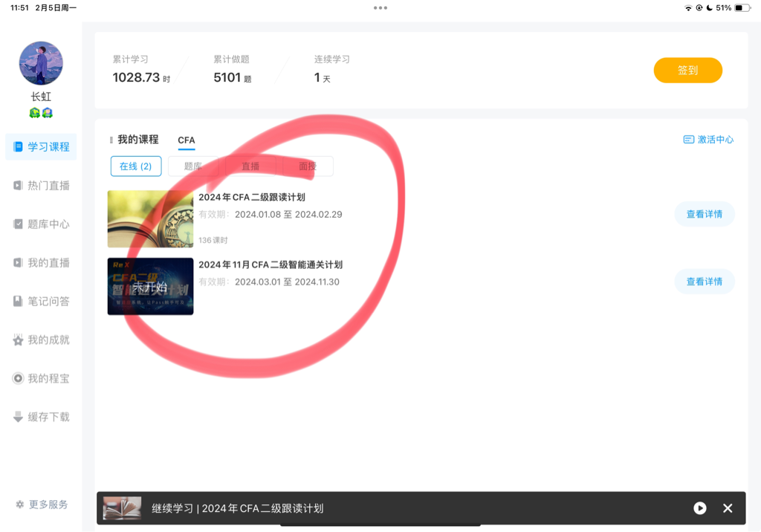Screen dimensions: 761x532
Task: View details for 2024年11月CFA二级智能通关计划
Action: [705, 282]
